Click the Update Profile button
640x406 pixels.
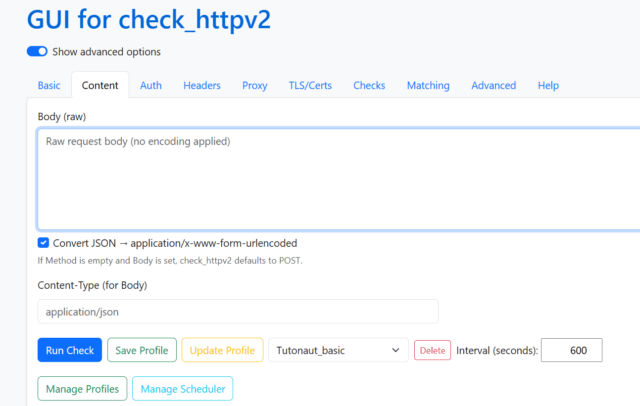(x=222, y=350)
